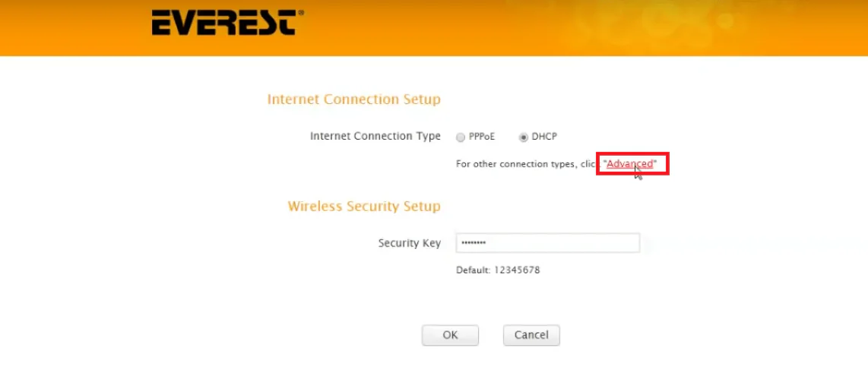Click the registered trademark symbol beside Everest
Screen dimensions: 868x372
(300, 12)
